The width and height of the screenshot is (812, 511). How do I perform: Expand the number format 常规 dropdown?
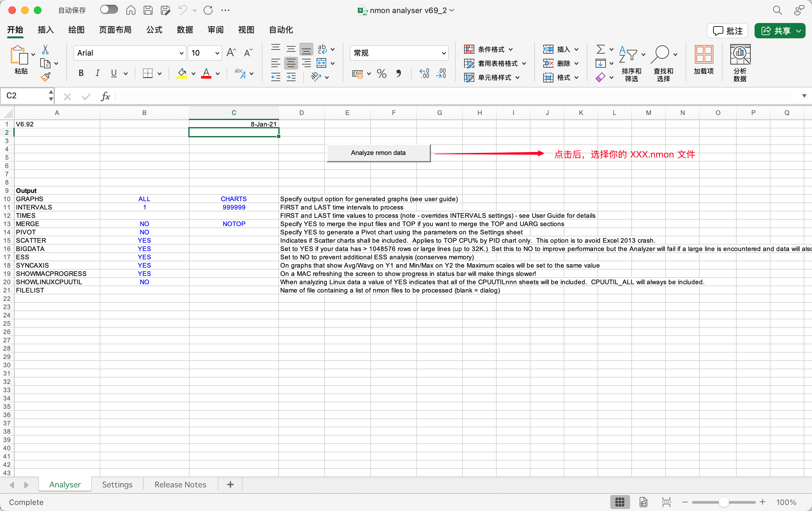tap(443, 53)
